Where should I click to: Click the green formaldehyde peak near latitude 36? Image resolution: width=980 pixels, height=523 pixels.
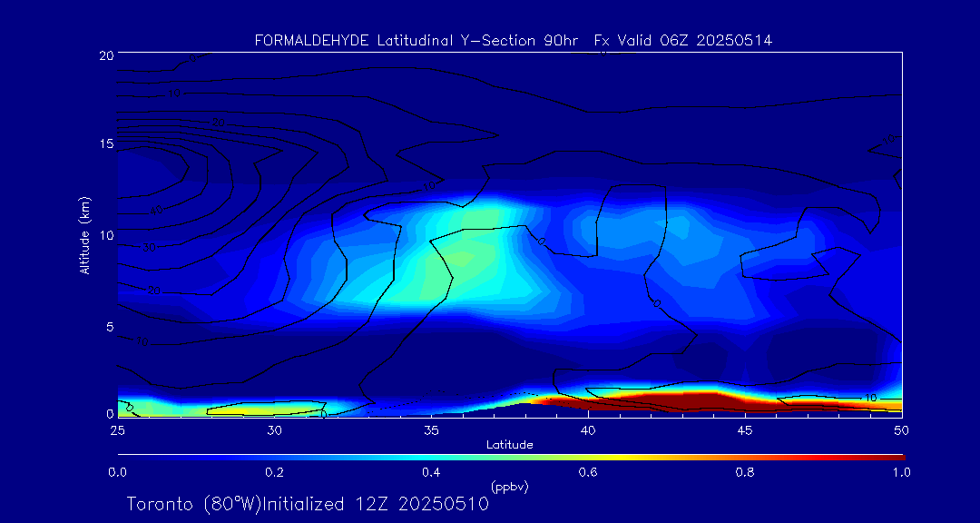click(x=463, y=258)
